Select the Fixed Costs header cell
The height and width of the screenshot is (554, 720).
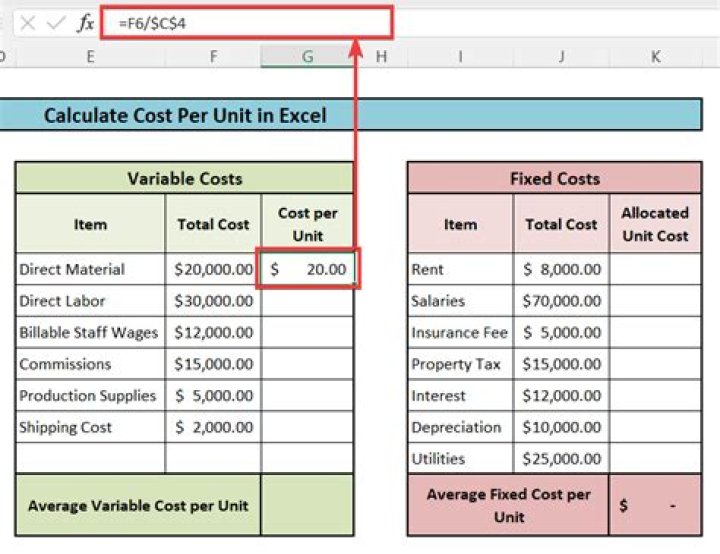pos(555,178)
